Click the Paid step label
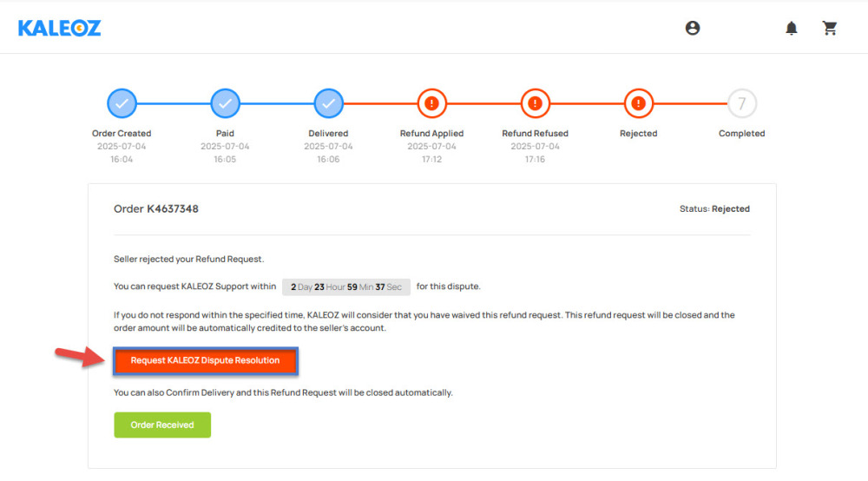Screen dimensions: 868x481 (225, 134)
